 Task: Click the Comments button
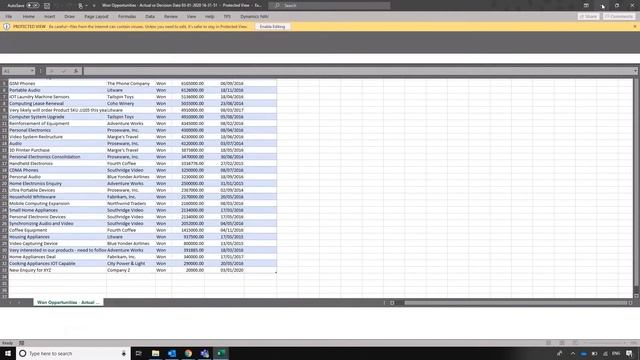pyautogui.click(x=619, y=16)
